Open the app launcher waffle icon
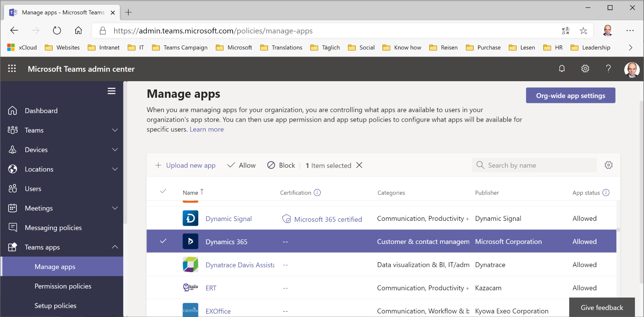This screenshot has width=644, height=317. pyautogui.click(x=12, y=69)
